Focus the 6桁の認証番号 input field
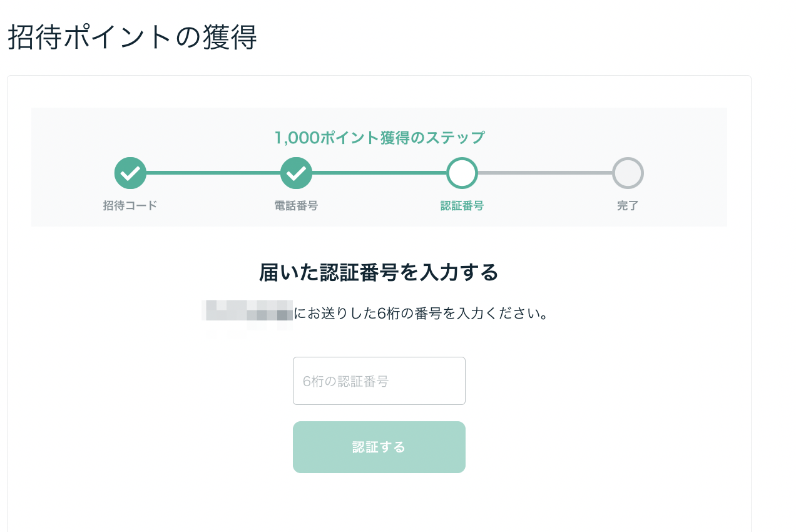This screenshot has width=796, height=532. point(379,381)
